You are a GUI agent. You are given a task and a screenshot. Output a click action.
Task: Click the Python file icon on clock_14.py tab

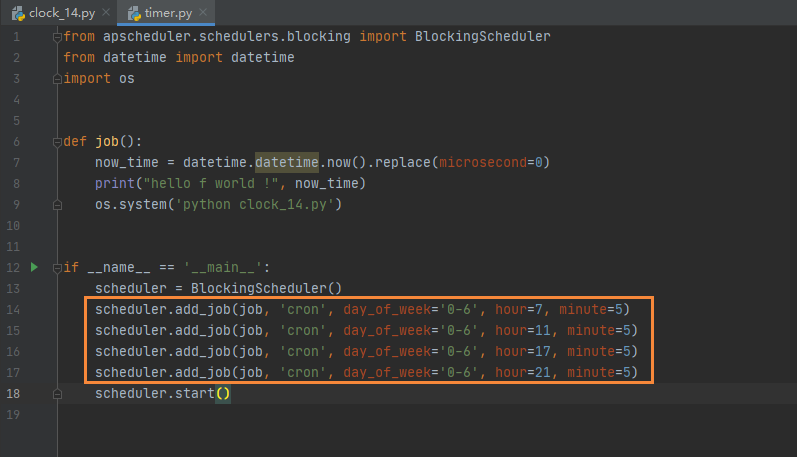click(x=18, y=13)
